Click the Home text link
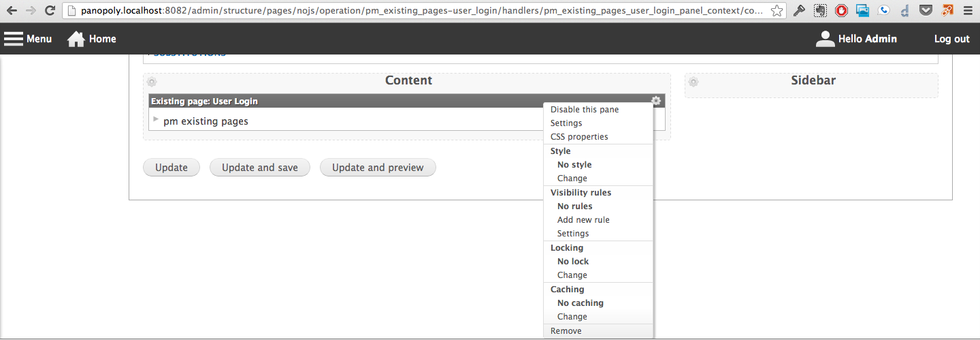Viewport: 980px width, 340px height. [x=103, y=39]
